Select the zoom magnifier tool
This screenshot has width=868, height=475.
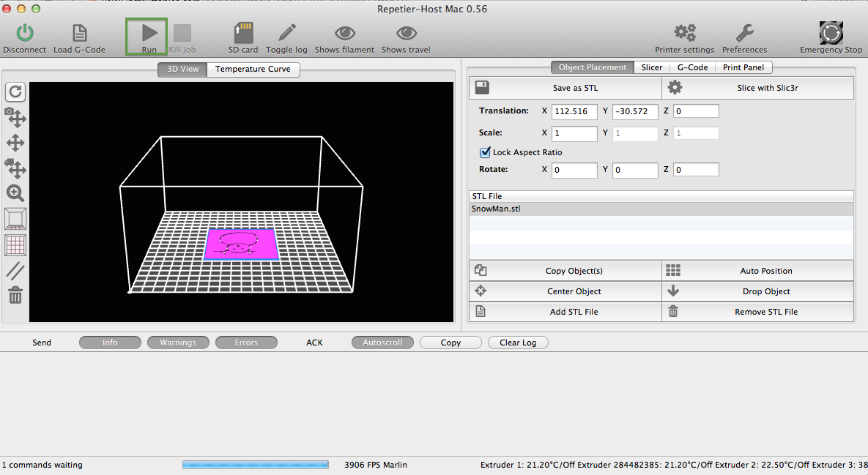tap(15, 193)
